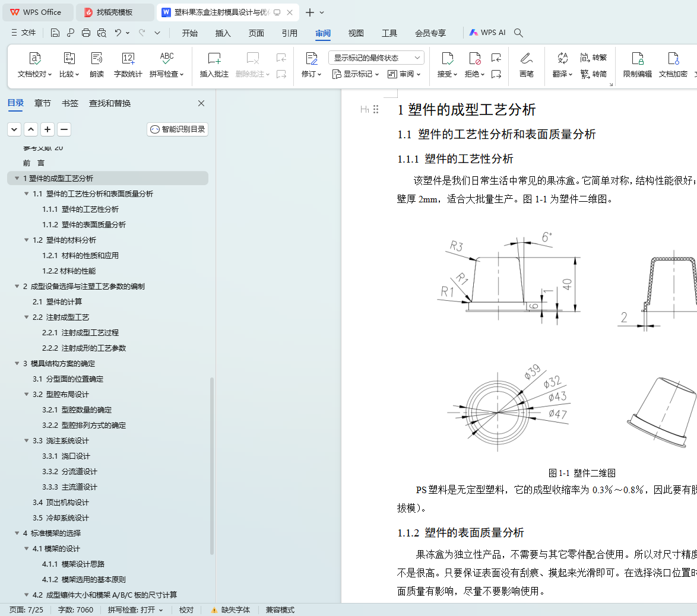Insert a comment (插入批注)
Image resolution: width=697 pixels, height=616 pixels.
click(x=214, y=65)
